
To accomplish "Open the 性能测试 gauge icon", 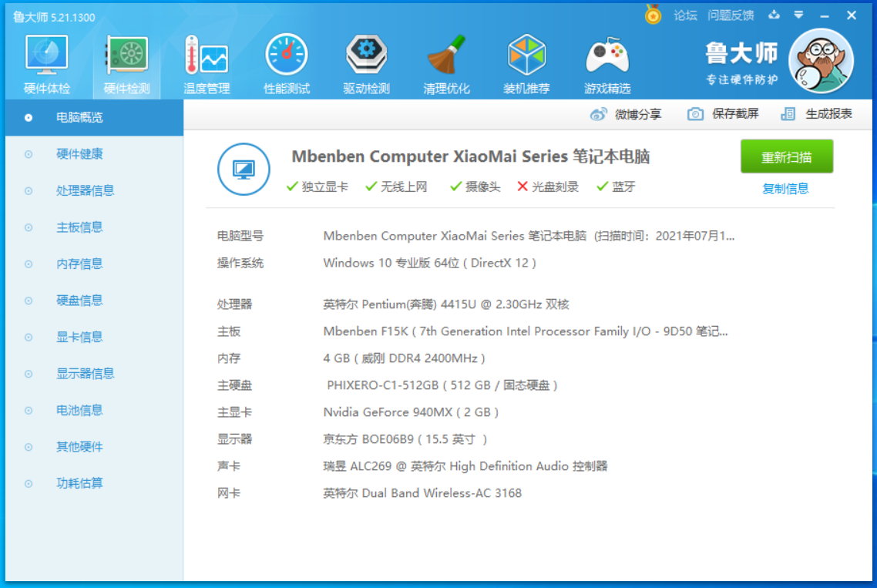I will (287, 55).
